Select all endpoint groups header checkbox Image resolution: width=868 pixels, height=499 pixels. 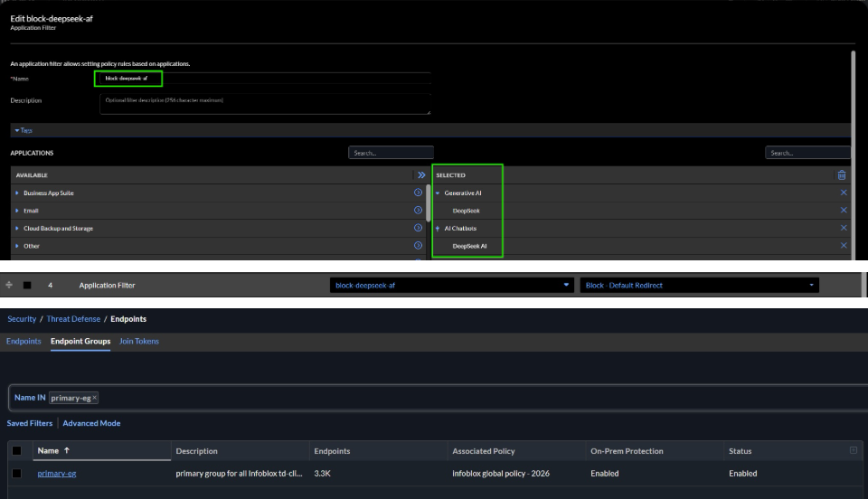[16, 451]
